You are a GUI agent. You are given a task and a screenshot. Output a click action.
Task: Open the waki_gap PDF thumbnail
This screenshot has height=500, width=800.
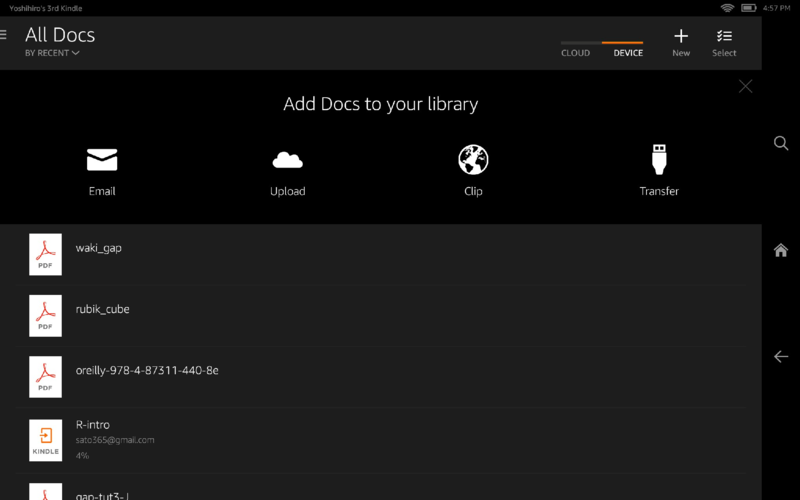pos(45,254)
